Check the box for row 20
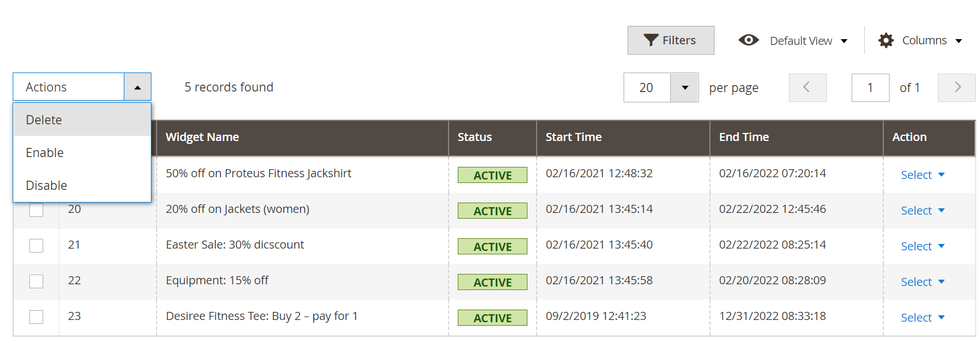 pos(36,210)
